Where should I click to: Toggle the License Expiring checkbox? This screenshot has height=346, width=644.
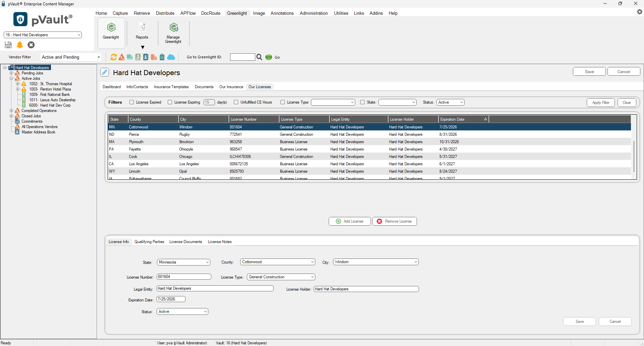pos(170,102)
